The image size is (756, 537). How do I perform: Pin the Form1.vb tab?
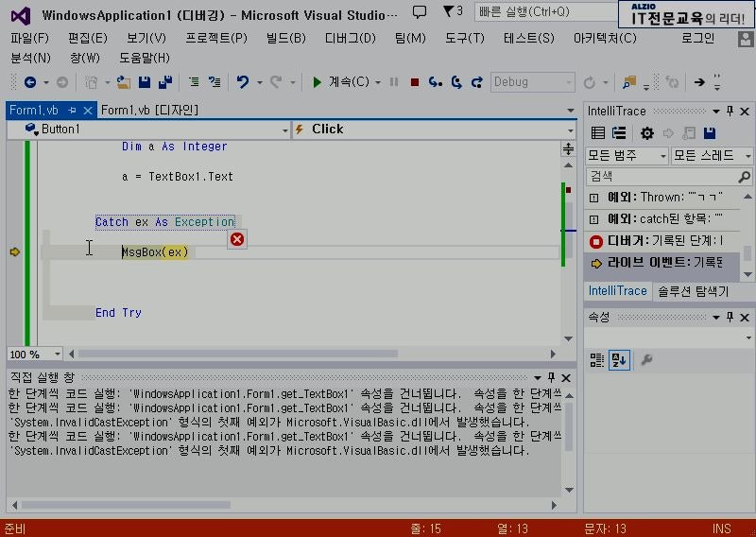click(x=73, y=111)
